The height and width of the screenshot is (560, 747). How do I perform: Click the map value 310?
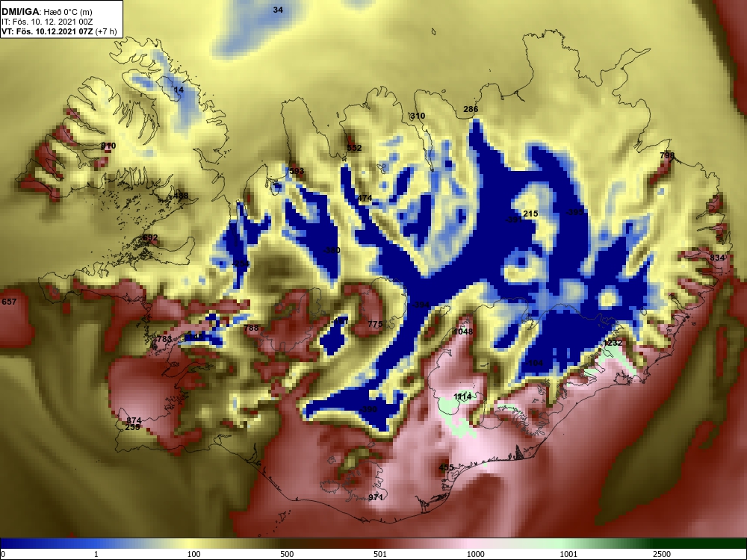[x=418, y=116]
